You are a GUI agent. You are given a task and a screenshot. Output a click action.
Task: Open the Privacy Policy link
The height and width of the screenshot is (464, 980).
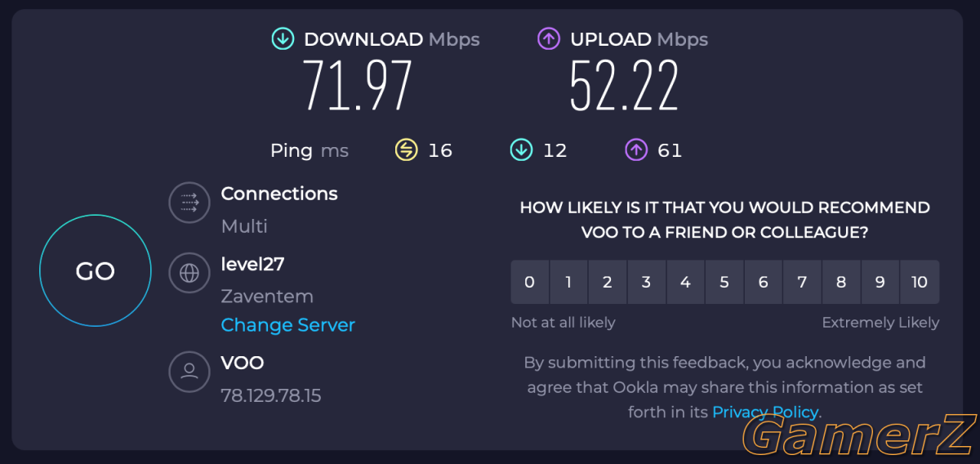[765, 412]
